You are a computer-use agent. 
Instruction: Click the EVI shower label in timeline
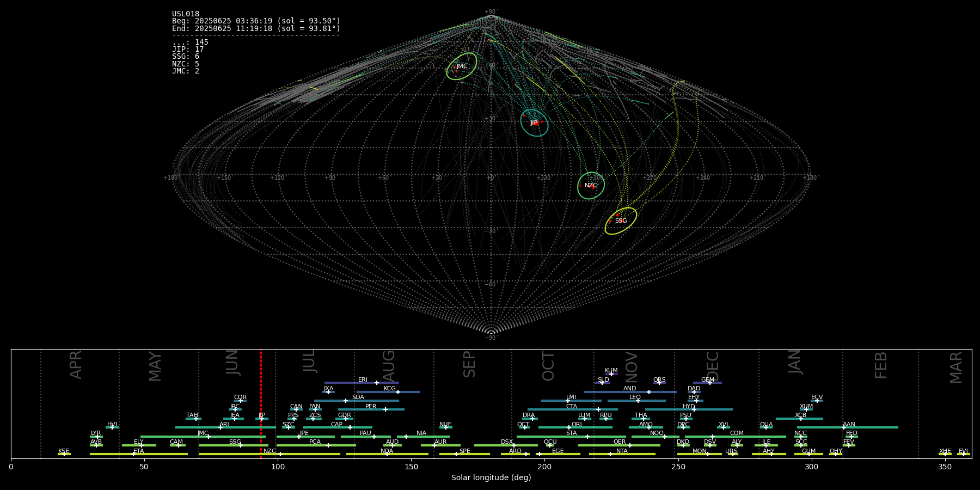963,451
